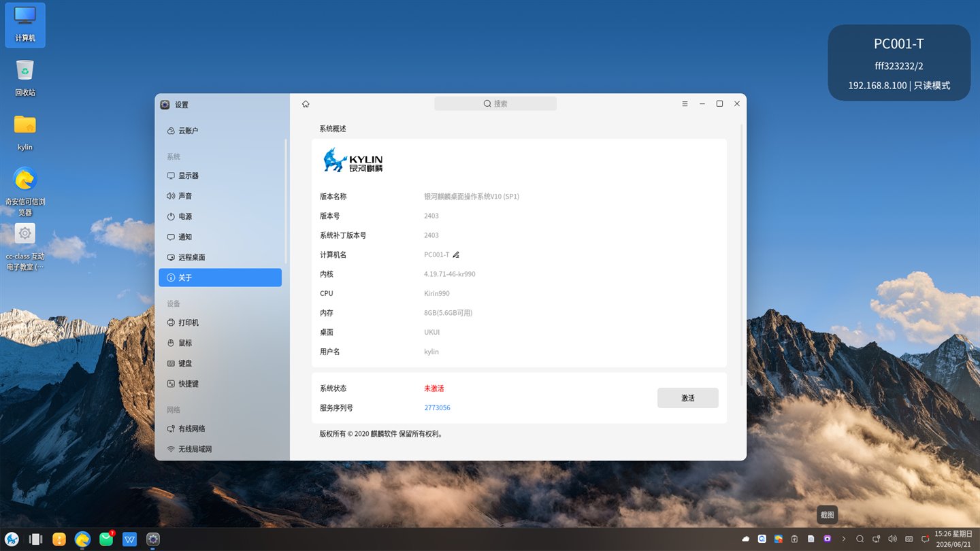This screenshot has width=980, height=551.
Task: Open 键盘 keyboard settings
Action: click(x=220, y=363)
